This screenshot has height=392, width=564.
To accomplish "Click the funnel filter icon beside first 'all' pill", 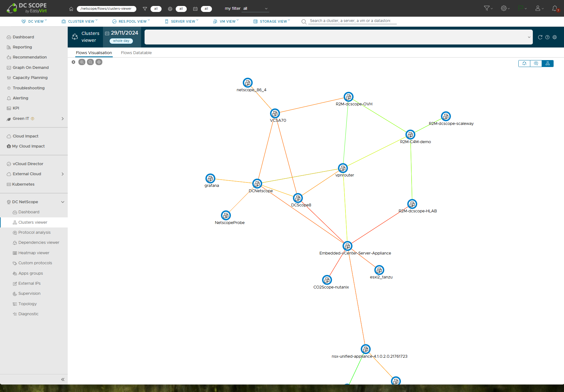I will 145,9.
